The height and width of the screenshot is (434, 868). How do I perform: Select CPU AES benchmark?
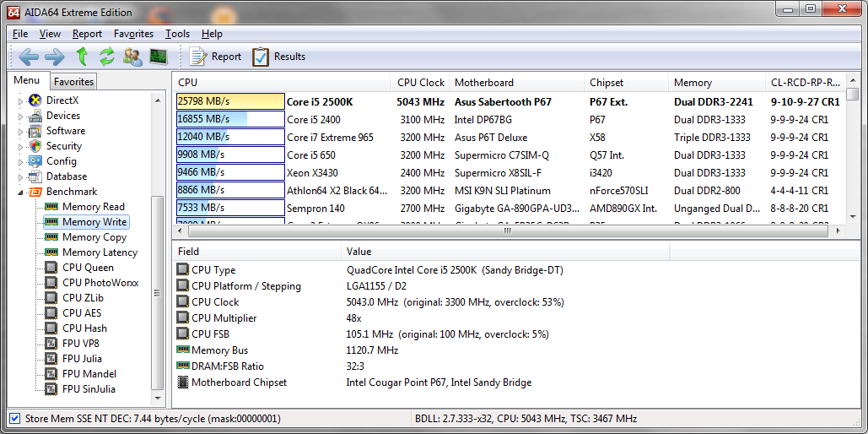(82, 313)
